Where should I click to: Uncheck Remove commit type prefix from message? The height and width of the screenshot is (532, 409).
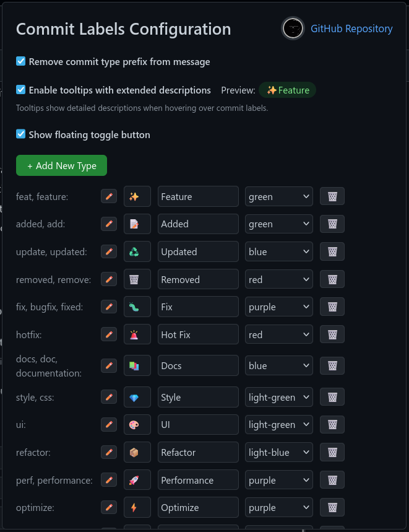tap(20, 61)
